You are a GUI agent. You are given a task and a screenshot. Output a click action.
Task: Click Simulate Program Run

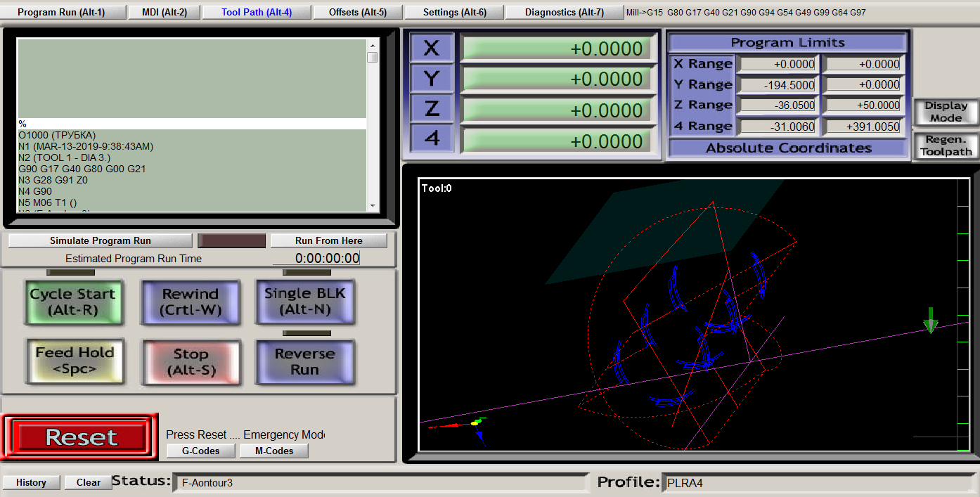click(100, 240)
